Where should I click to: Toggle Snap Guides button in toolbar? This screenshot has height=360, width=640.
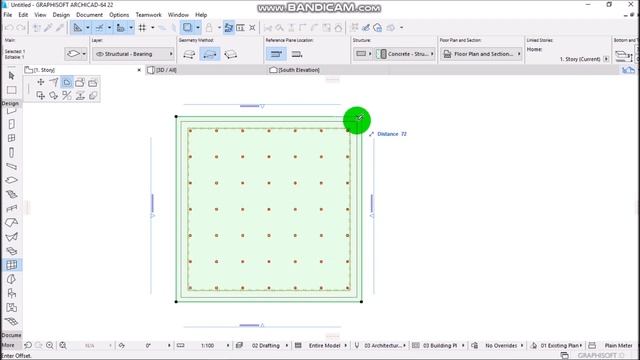100,28
